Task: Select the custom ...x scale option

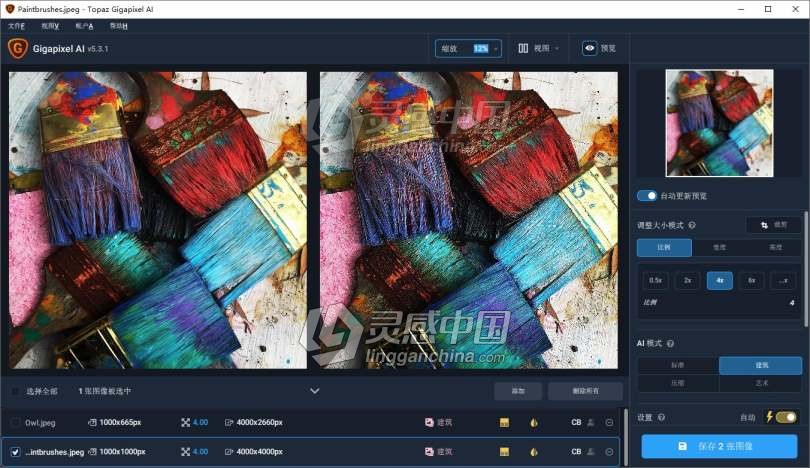Action: click(x=783, y=280)
